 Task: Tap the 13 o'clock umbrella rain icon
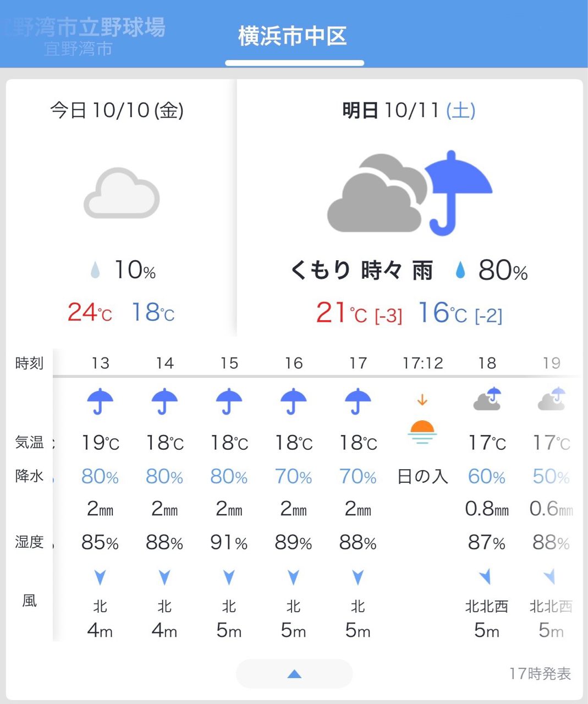100,401
